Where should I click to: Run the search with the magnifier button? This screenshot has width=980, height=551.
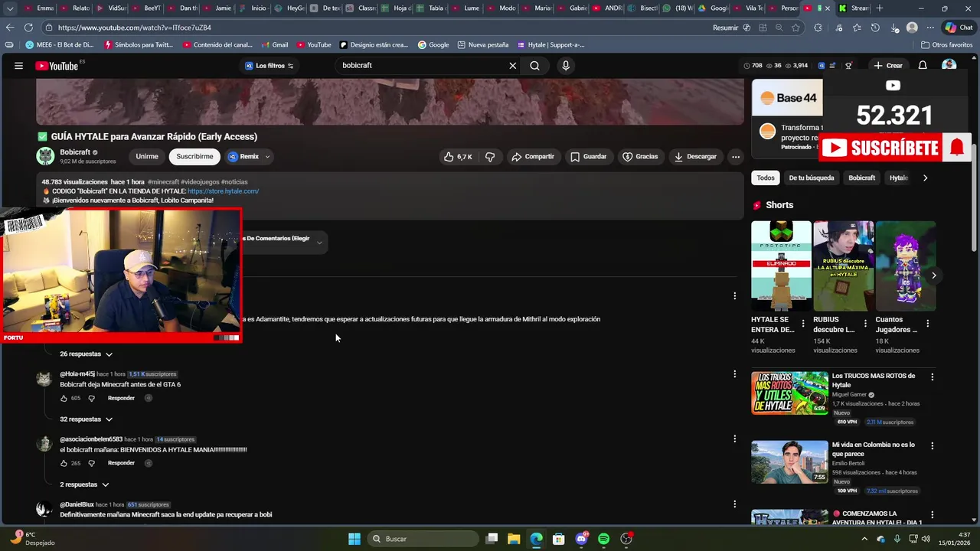click(x=535, y=66)
